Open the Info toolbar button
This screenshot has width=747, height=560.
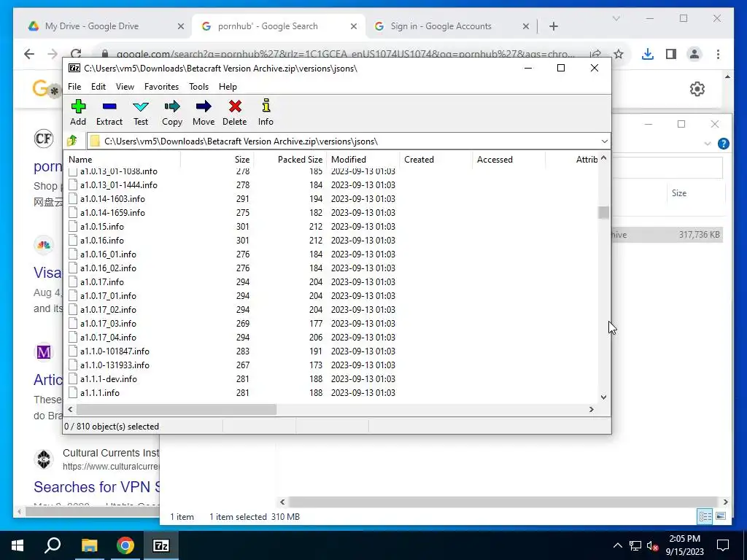click(x=266, y=112)
